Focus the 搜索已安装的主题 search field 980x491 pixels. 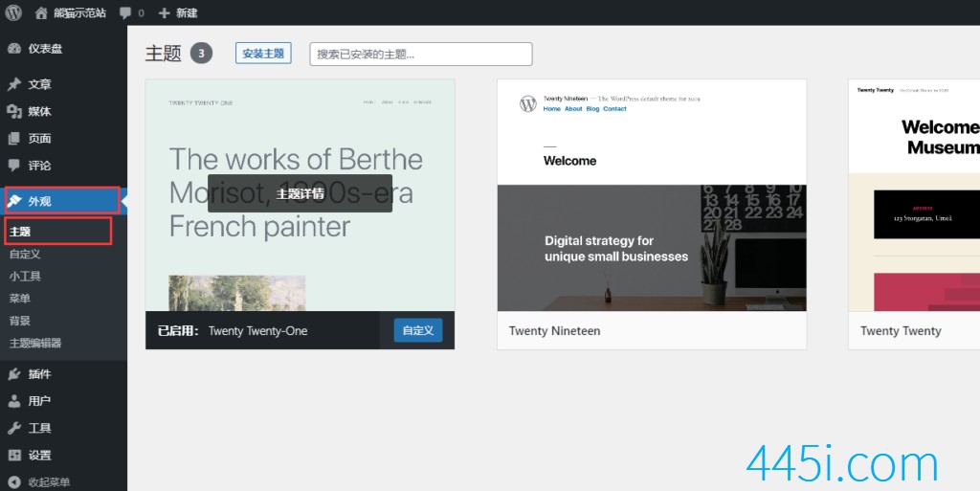pyautogui.click(x=421, y=55)
